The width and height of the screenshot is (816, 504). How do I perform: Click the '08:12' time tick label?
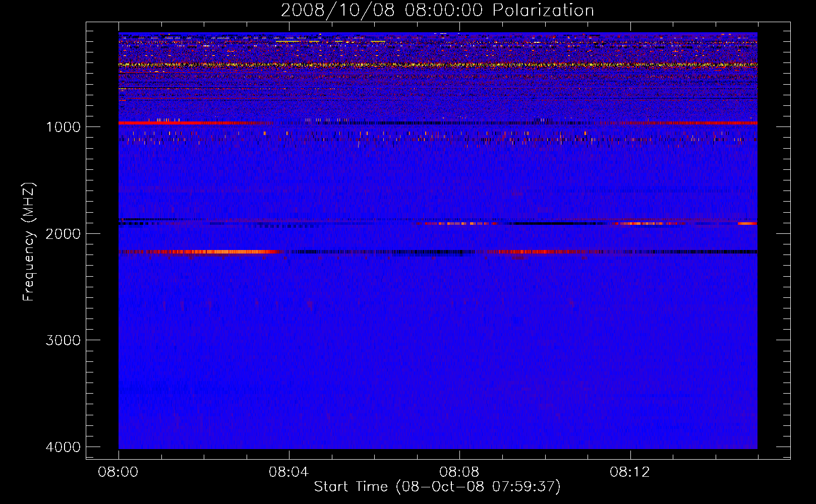coord(630,472)
